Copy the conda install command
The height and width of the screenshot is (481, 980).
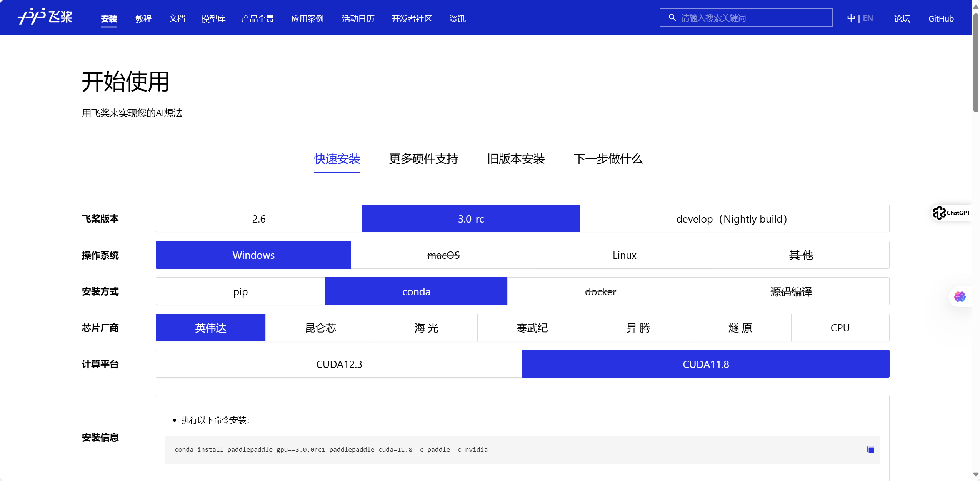pyautogui.click(x=871, y=449)
